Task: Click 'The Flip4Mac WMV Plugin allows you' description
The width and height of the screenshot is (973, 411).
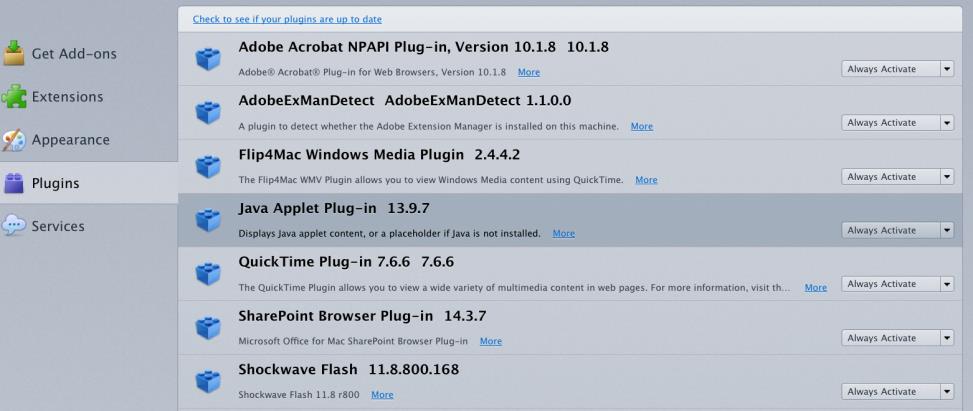Action: click(x=431, y=179)
